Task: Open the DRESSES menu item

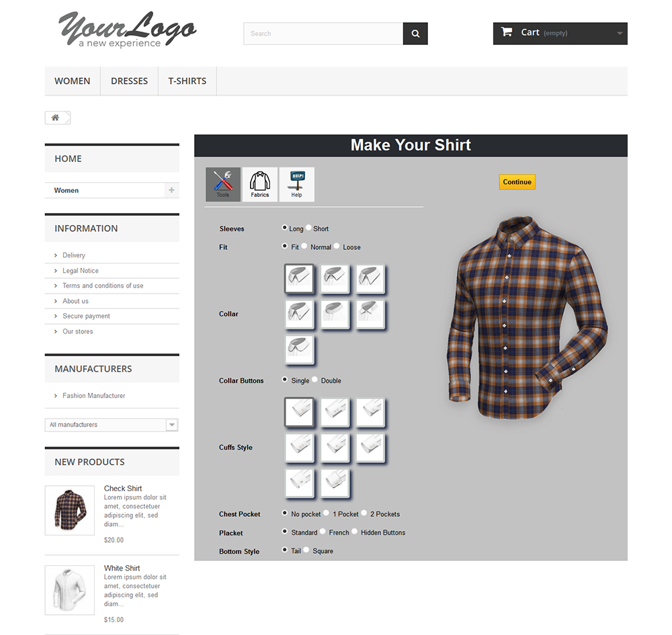Action: click(x=130, y=81)
